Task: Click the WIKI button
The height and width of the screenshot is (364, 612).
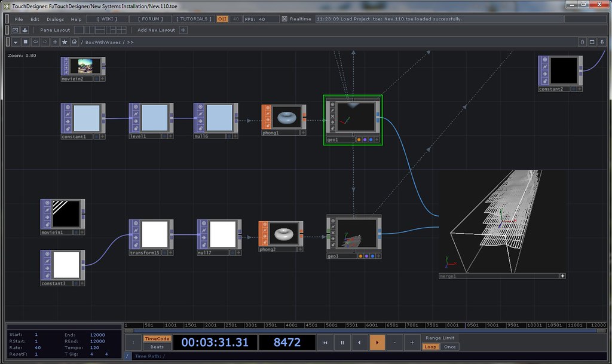Action: [x=108, y=19]
